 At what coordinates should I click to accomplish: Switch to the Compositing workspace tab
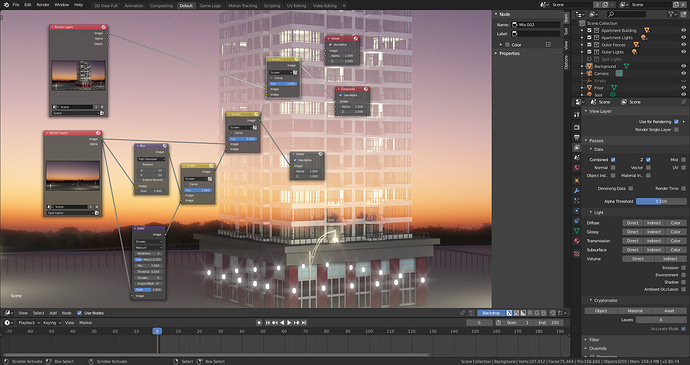tap(161, 6)
